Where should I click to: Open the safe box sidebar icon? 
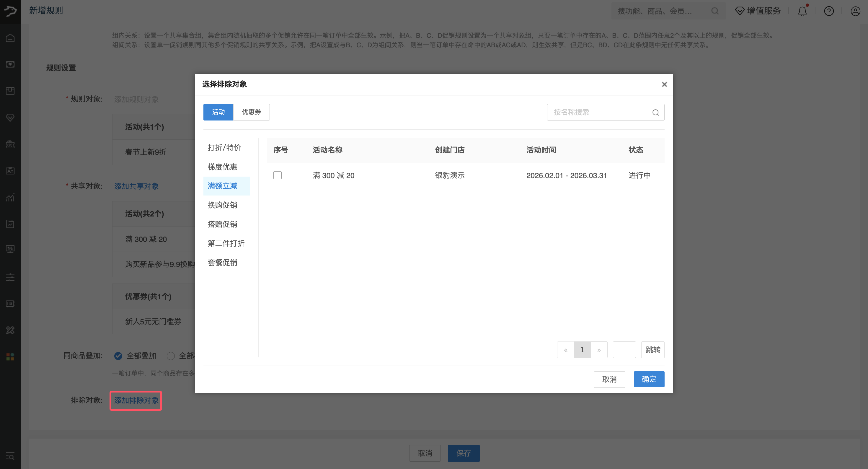10,304
